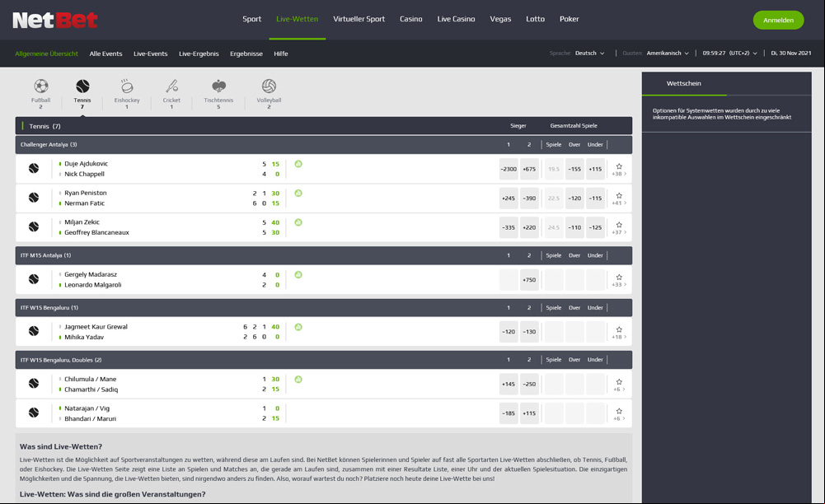Open the Poker menu item
This screenshot has height=504, width=825.
coord(569,19)
